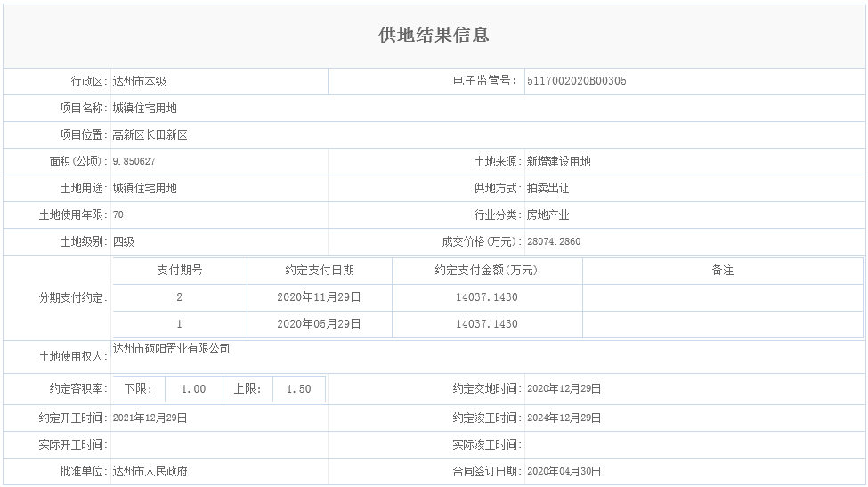Screen dimensions: 868x487
Task: Select the construction start date 2021年12月29日
Action: [150, 418]
